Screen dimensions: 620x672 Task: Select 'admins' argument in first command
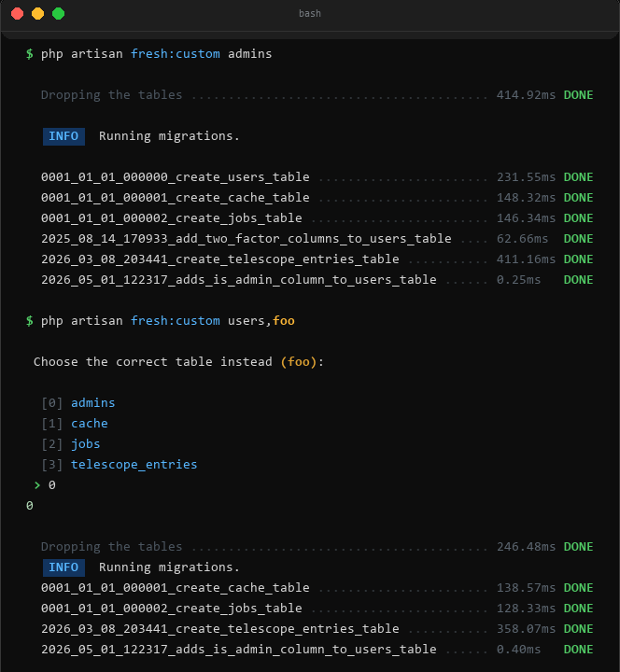coord(249,54)
